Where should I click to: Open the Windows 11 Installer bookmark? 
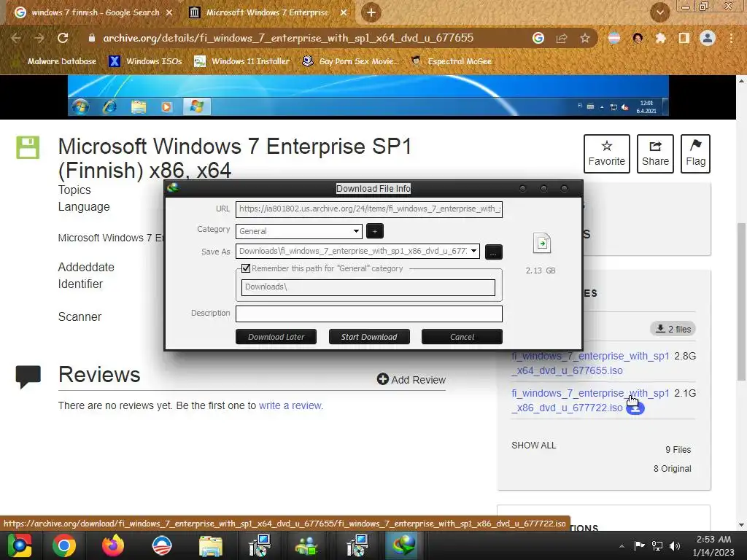pos(242,61)
